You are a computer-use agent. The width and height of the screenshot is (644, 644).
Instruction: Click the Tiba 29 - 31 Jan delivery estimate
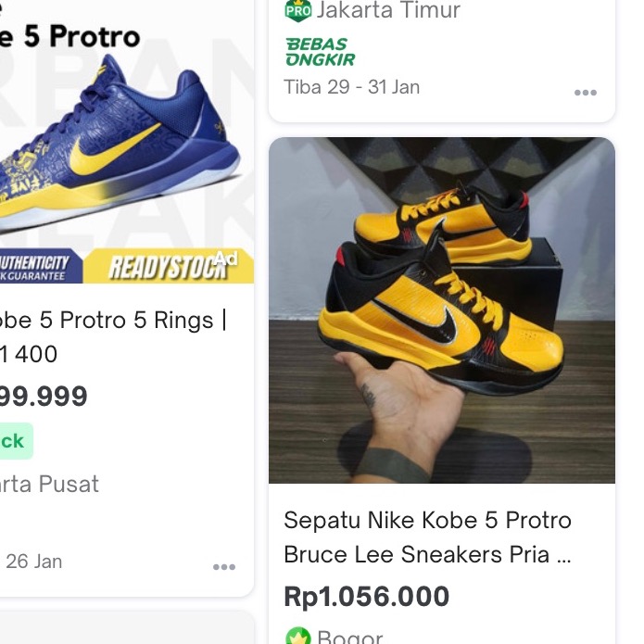point(352,87)
